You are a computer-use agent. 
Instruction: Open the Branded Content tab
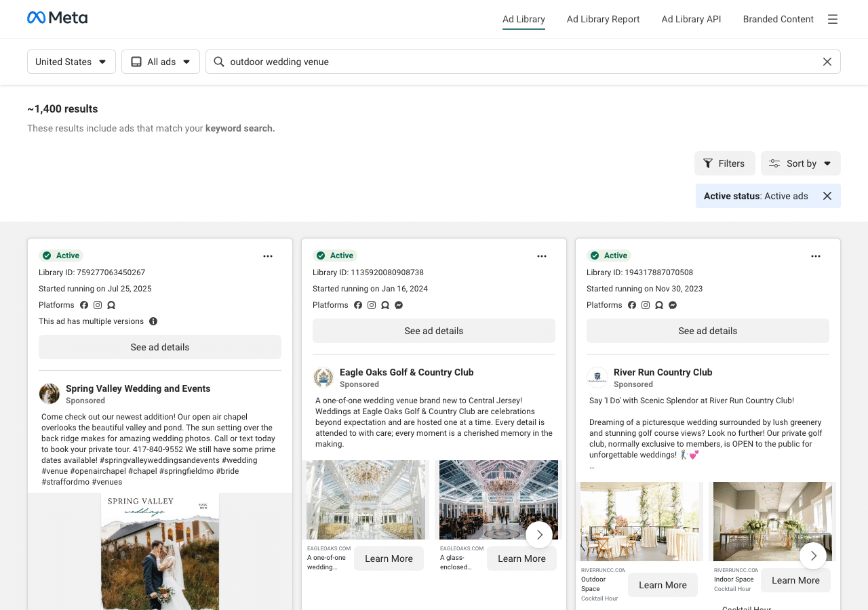tap(778, 19)
